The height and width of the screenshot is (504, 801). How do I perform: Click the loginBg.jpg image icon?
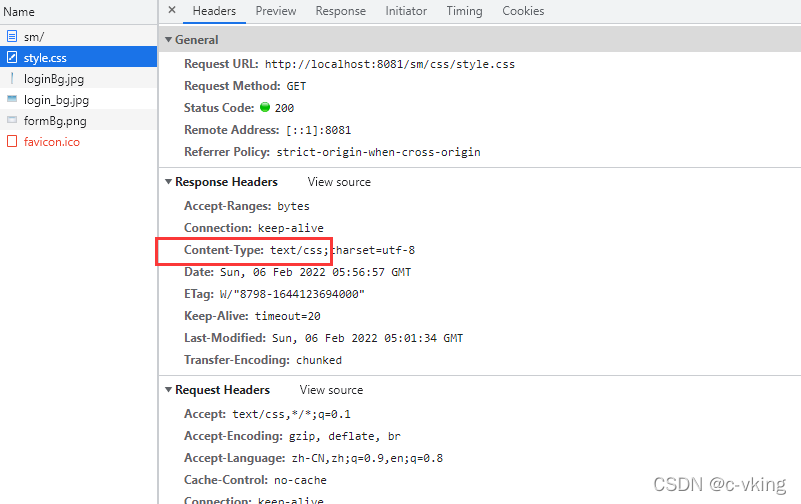point(12,78)
